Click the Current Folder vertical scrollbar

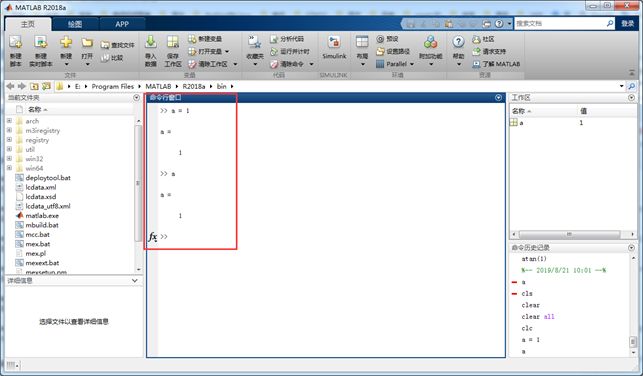click(138, 183)
